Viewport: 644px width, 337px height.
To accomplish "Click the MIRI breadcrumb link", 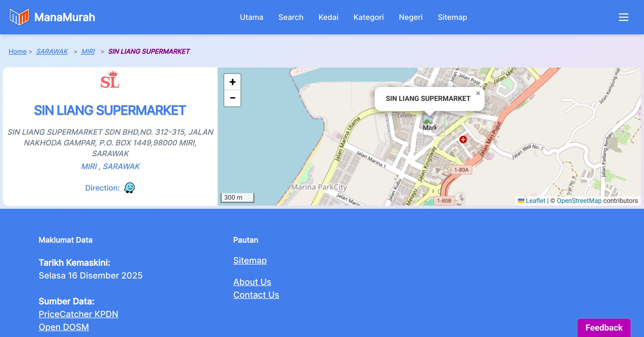I will point(88,51).
